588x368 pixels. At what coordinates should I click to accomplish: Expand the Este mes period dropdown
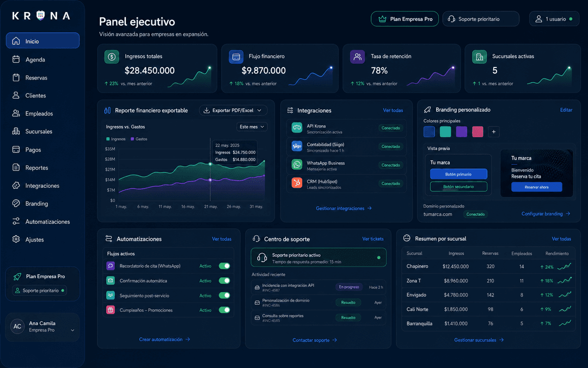(x=252, y=127)
